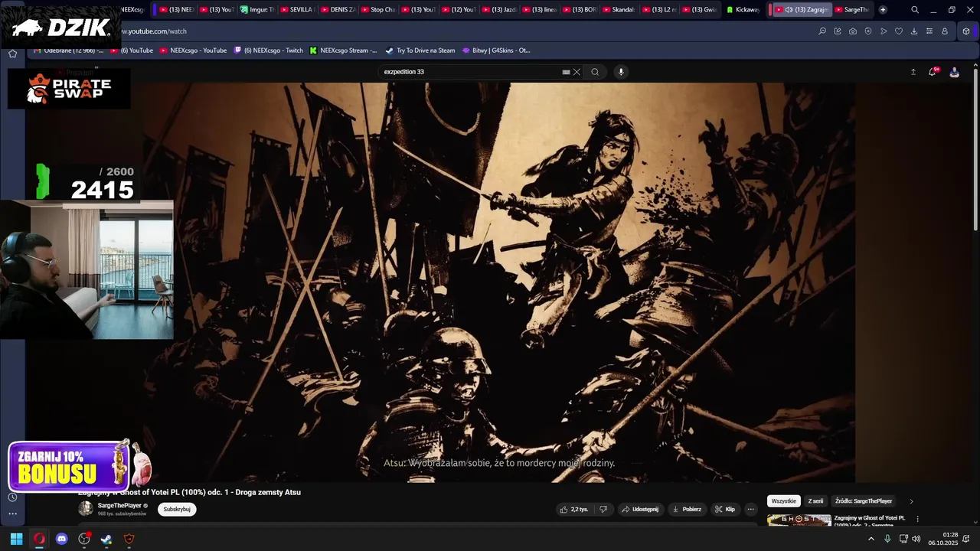Click the Klip button
The height and width of the screenshot is (551, 980).
click(725, 509)
